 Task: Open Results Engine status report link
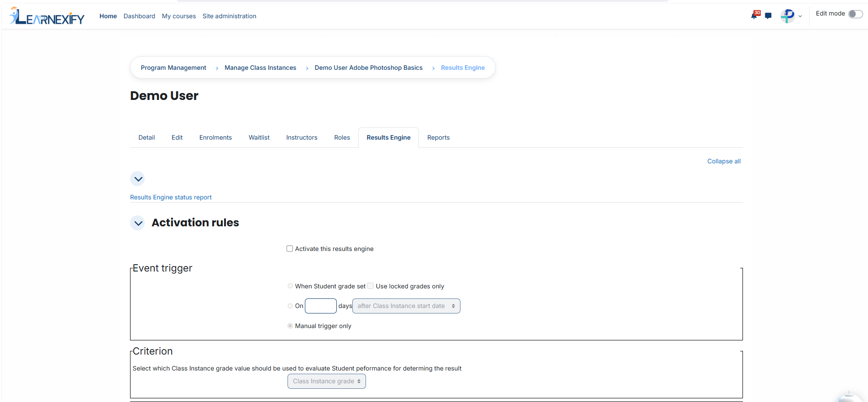[x=171, y=197]
